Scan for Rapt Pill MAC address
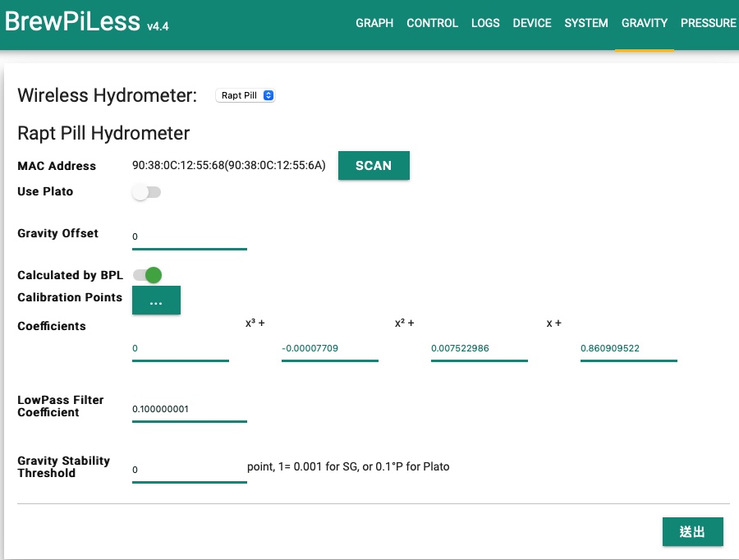The image size is (739, 560). point(374,166)
